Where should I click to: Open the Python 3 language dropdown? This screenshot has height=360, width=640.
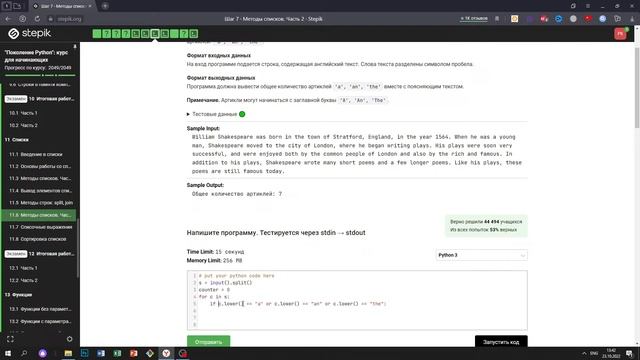click(x=481, y=255)
